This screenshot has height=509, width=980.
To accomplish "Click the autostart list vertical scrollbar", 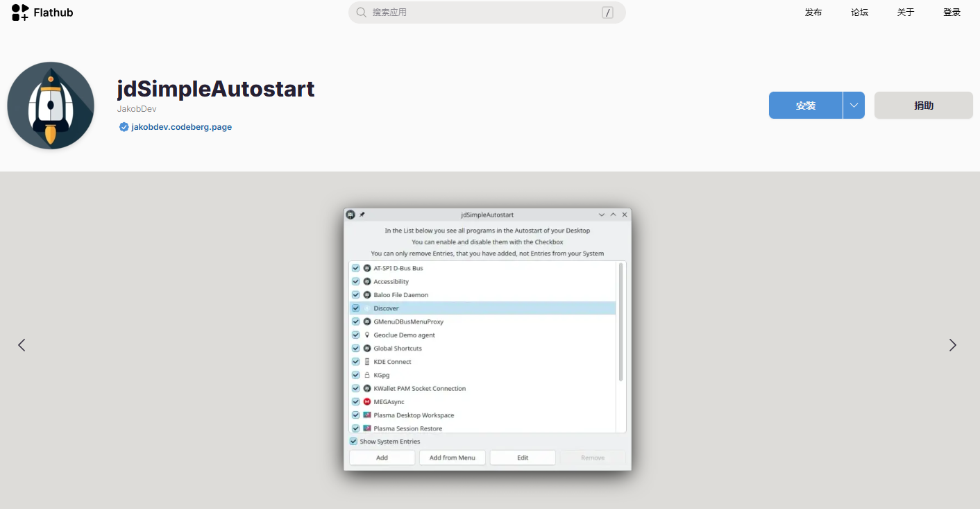I will coord(620,323).
